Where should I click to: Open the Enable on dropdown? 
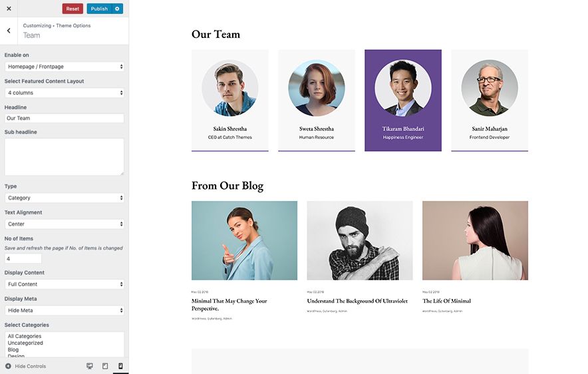point(65,67)
